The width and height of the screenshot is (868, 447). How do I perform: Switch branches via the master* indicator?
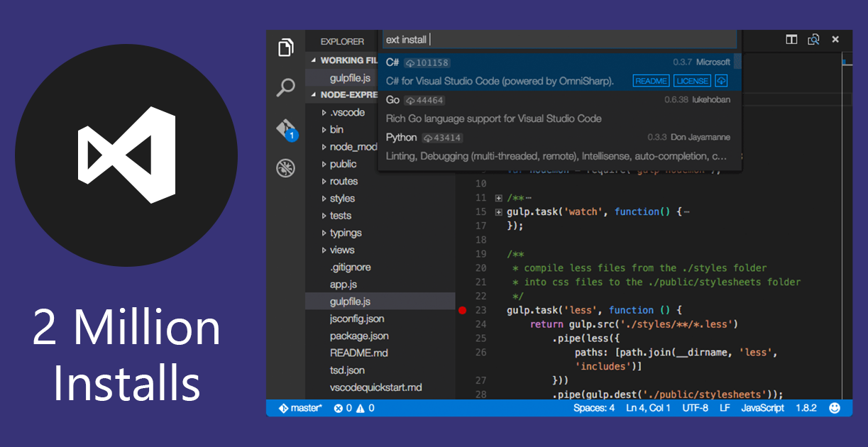point(301,408)
